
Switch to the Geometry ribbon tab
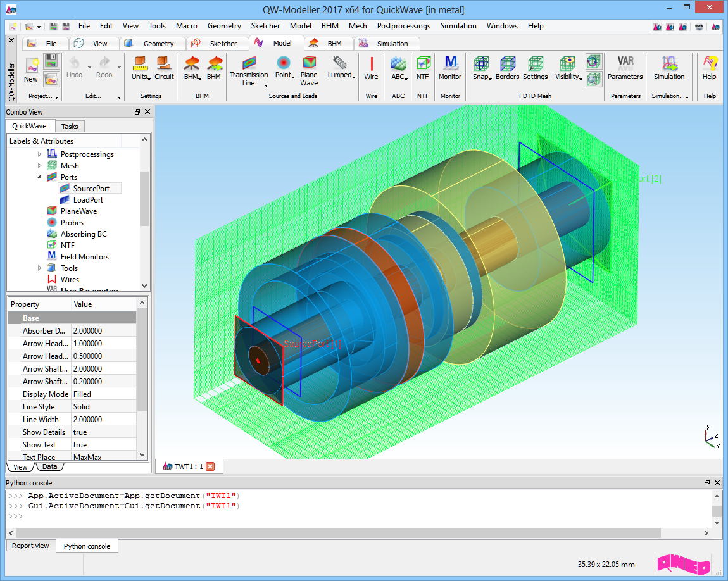(153, 43)
